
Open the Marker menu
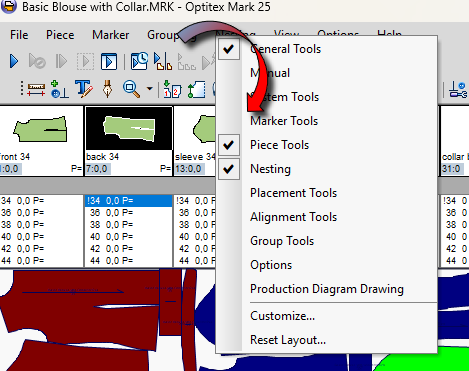pyautogui.click(x=110, y=35)
